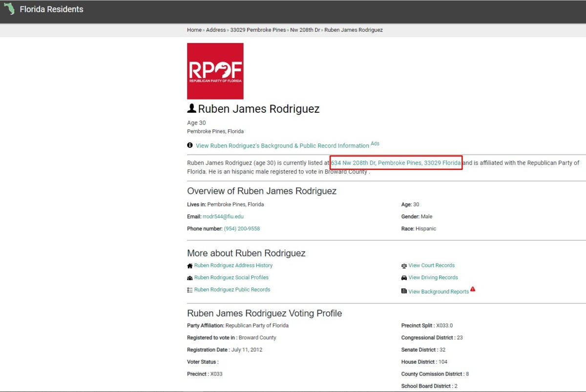This screenshot has width=586, height=392.
Task: Click the highlighted street address link
Action: click(x=396, y=163)
